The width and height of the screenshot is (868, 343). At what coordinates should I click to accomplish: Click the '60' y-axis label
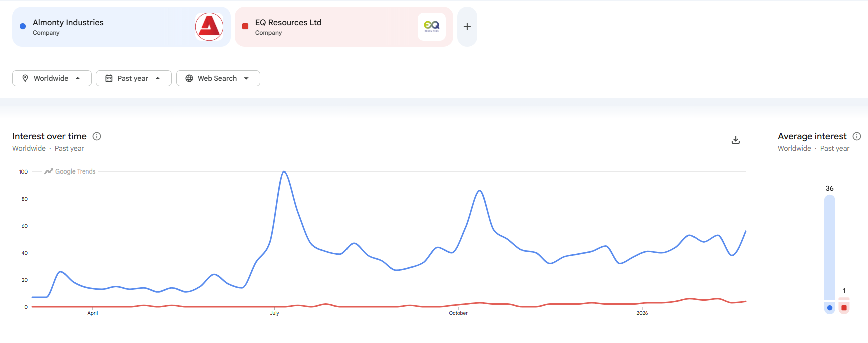[x=25, y=226]
